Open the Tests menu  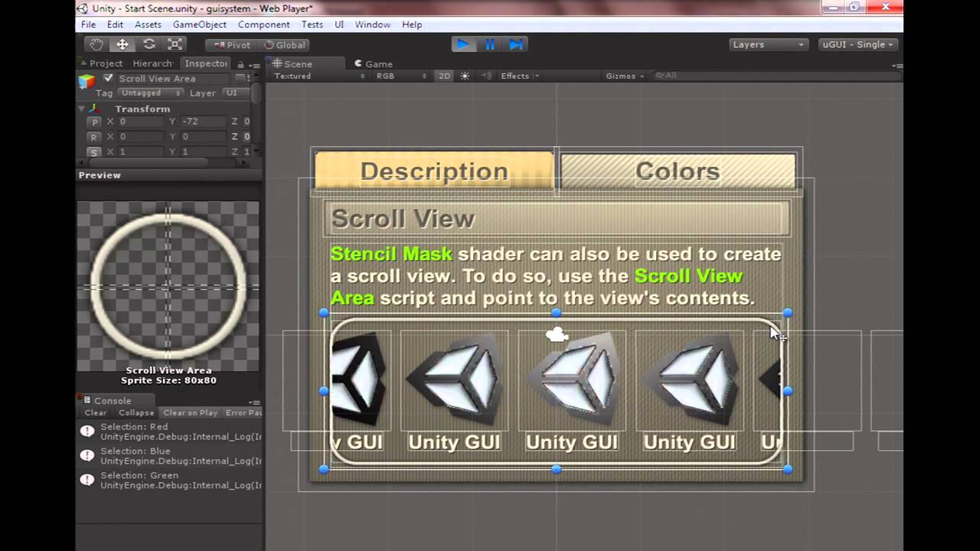pos(312,24)
